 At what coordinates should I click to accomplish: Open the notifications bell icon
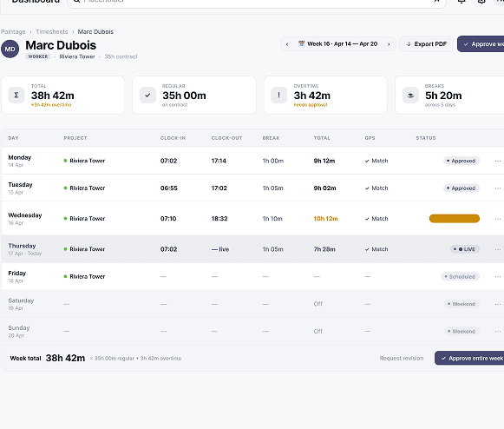(461, 1)
